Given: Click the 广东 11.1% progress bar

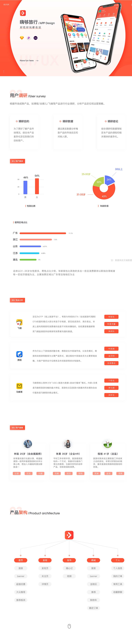Looking at the screenshot, I should 43,233.
